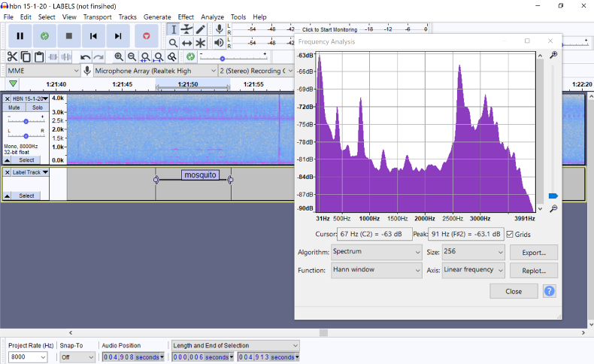The image size is (594, 364).
Task: Close the HBN 15-1-20 audio track
Action: point(8,99)
